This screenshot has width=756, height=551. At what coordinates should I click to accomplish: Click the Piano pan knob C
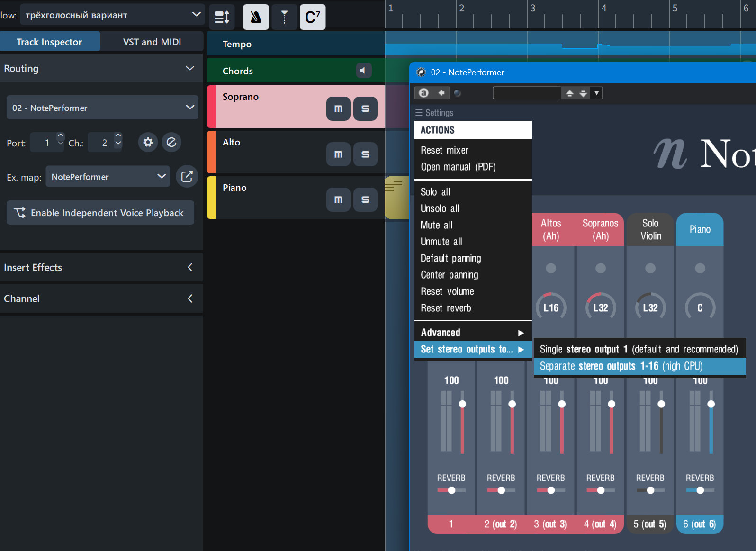coord(700,308)
